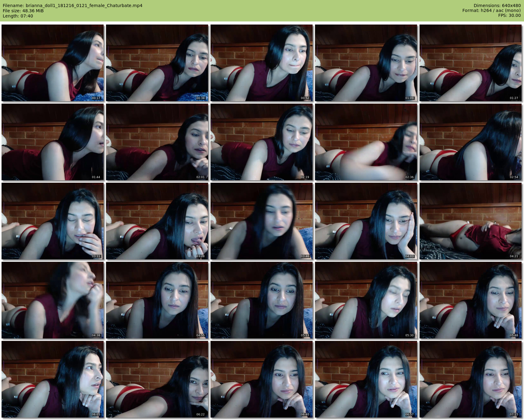Click the Length 07:40 text
The image size is (524, 420).
pos(18,16)
